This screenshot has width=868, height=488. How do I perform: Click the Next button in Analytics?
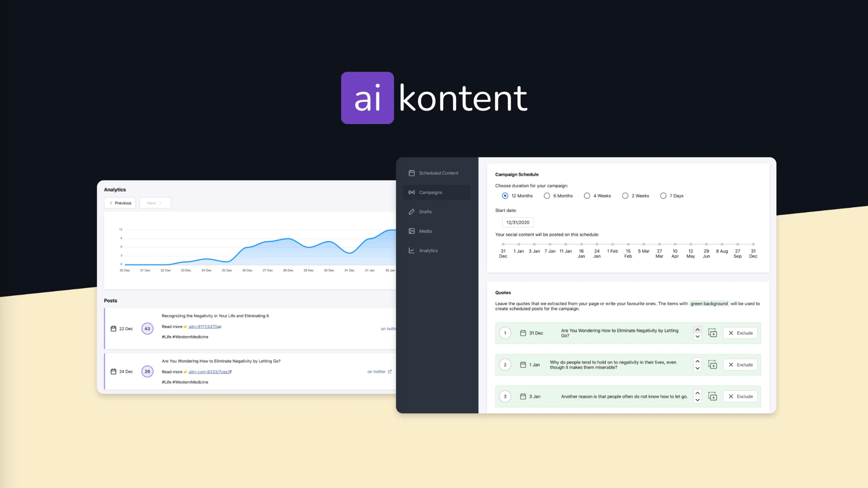pos(155,203)
